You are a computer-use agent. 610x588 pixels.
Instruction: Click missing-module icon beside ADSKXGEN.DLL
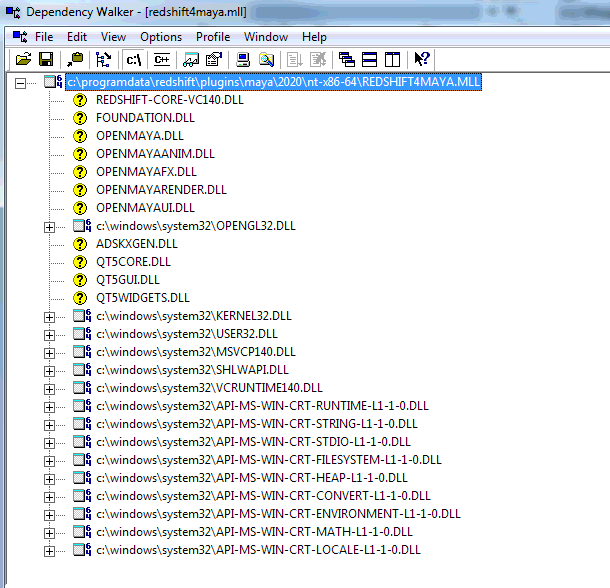pos(80,244)
